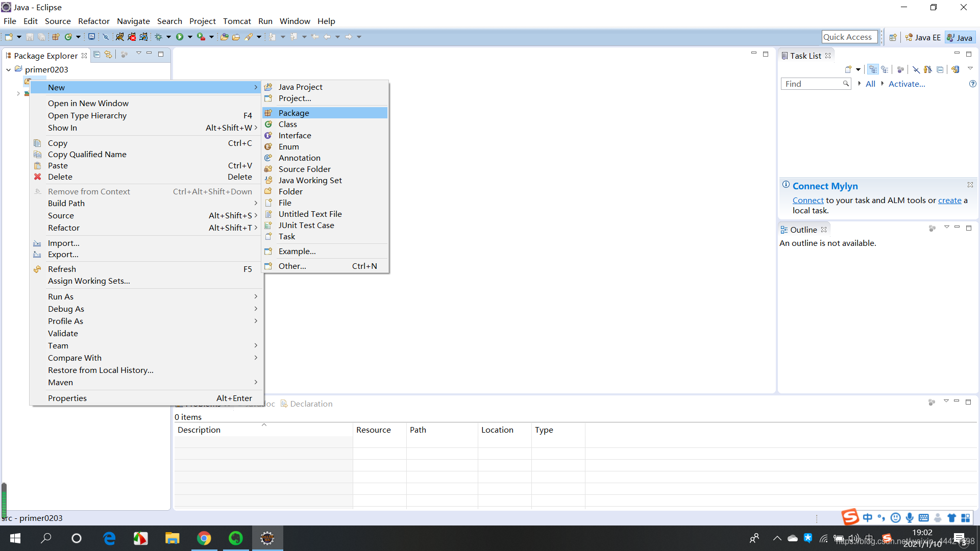Image resolution: width=980 pixels, height=551 pixels.
Task: Click the New Task icon in Task List
Action: point(848,69)
